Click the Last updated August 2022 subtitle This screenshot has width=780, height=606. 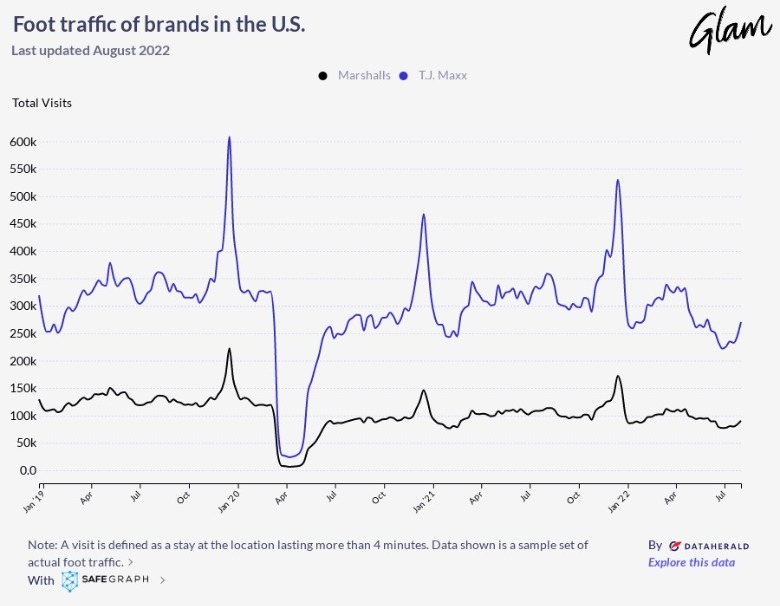click(x=91, y=50)
